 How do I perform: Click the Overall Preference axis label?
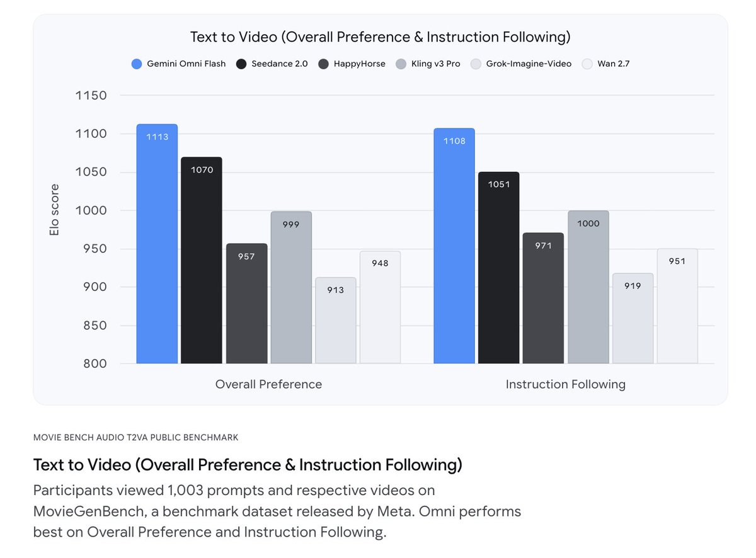pyautogui.click(x=268, y=384)
